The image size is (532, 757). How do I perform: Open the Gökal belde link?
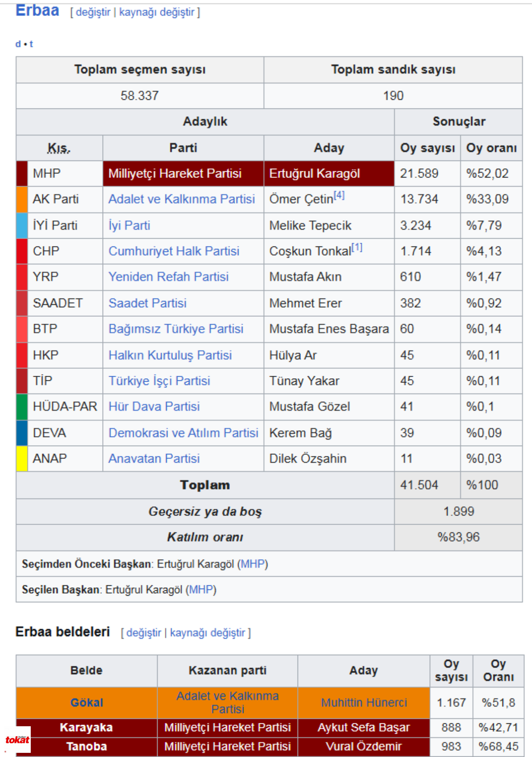[x=86, y=703]
